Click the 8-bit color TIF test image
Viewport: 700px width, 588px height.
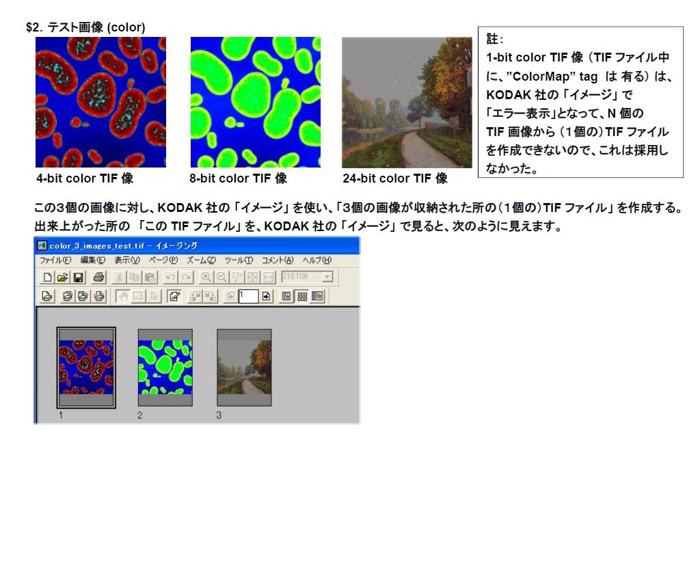[256, 103]
